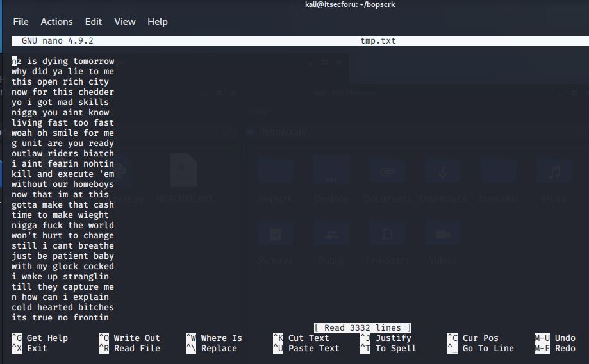Image resolution: width=589 pixels, height=364 pixels.
Task: Click the GNU nano 4.9.2 header text
Action: [58, 41]
